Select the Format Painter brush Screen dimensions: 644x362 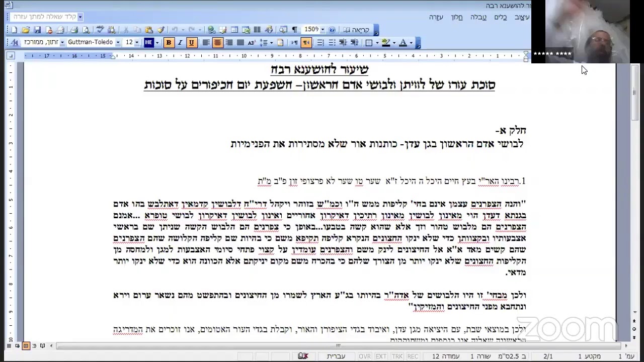[160, 30]
